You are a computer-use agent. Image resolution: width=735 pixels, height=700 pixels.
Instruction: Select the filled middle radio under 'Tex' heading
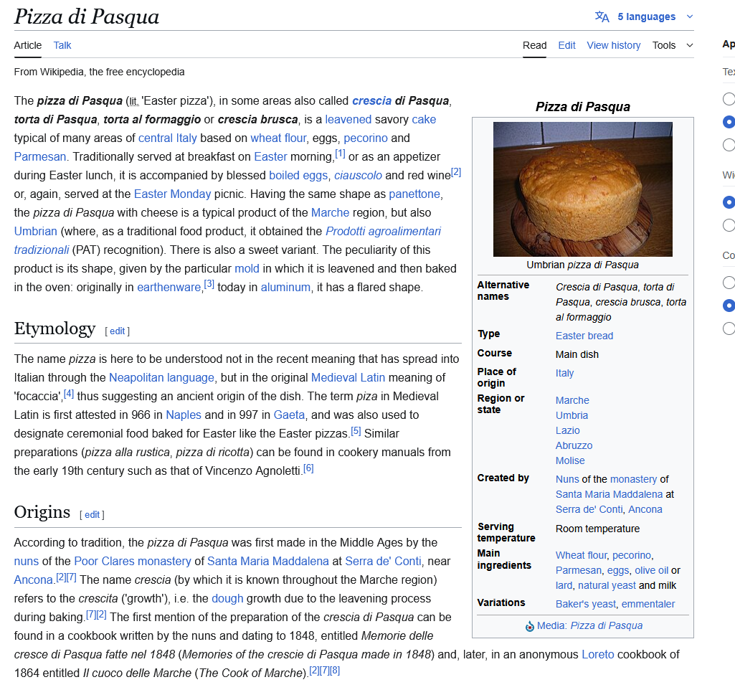(x=729, y=122)
